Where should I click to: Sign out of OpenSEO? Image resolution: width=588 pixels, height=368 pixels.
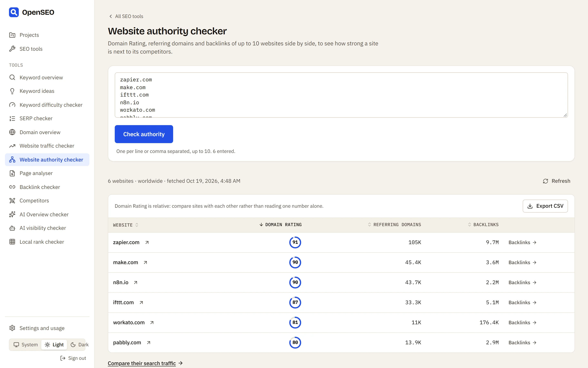[x=73, y=358]
